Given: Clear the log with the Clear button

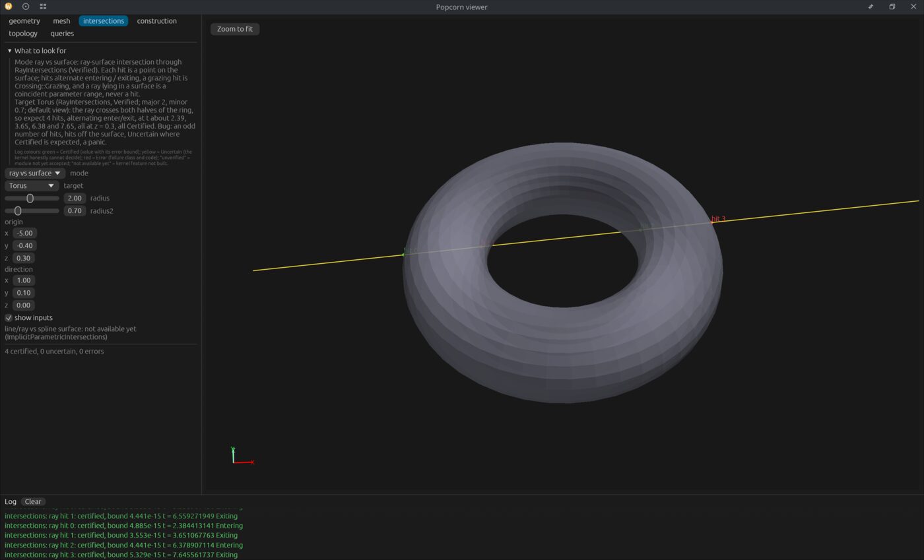Looking at the screenshot, I should click(x=33, y=502).
